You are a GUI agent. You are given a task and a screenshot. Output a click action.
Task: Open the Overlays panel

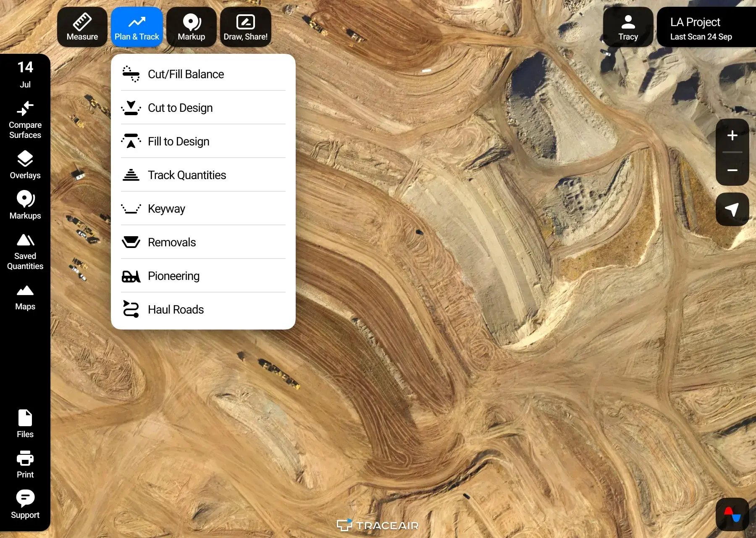coord(25,165)
